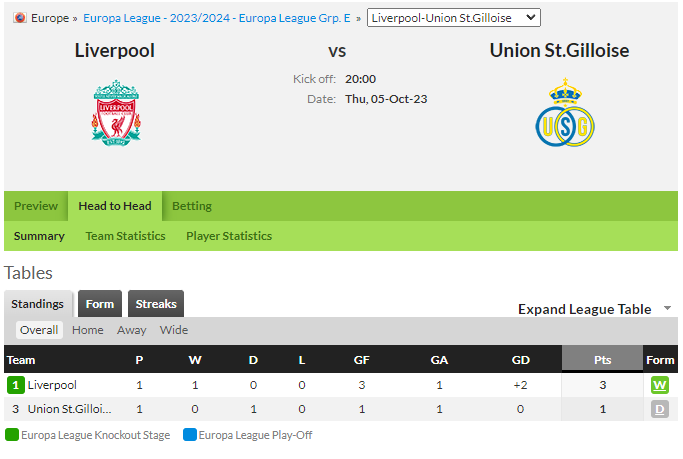
Task: Click the Europe globe icon in breadcrumb
Action: (x=20, y=18)
